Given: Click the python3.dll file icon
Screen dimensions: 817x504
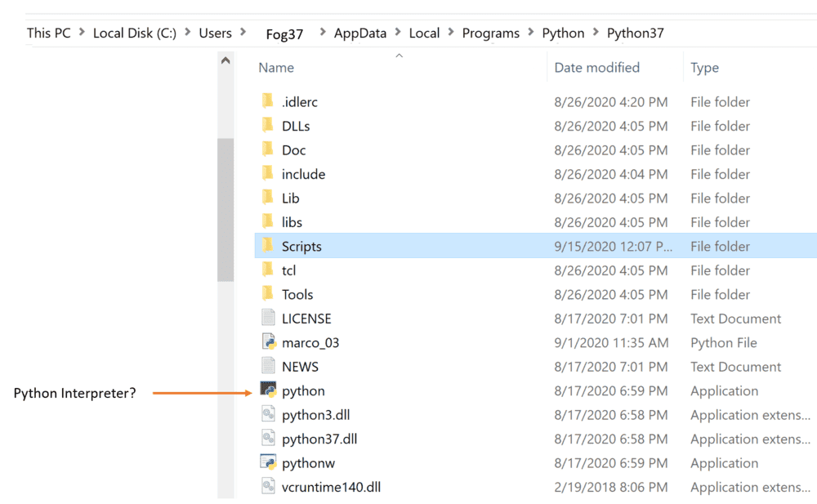Looking at the screenshot, I should click(268, 415).
